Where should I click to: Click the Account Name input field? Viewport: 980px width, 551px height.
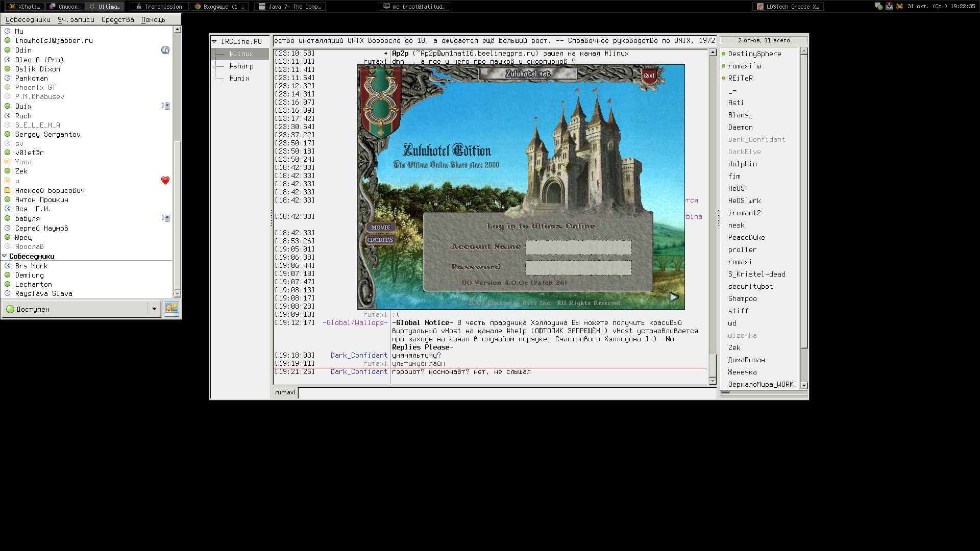(x=578, y=247)
